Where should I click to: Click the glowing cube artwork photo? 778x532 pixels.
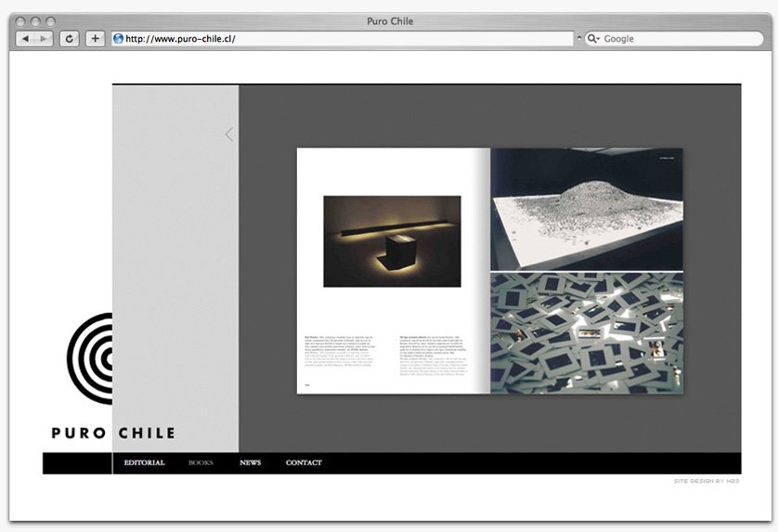(x=392, y=241)
